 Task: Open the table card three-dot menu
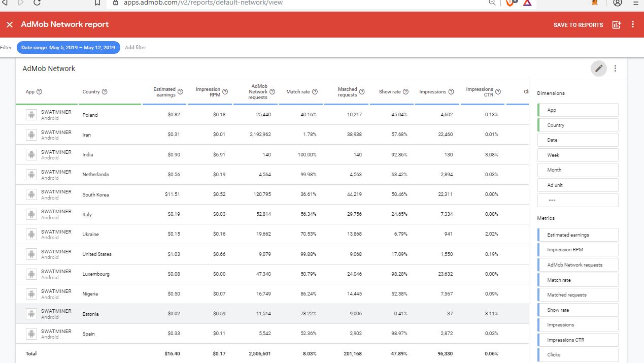(x=616, y=69)
